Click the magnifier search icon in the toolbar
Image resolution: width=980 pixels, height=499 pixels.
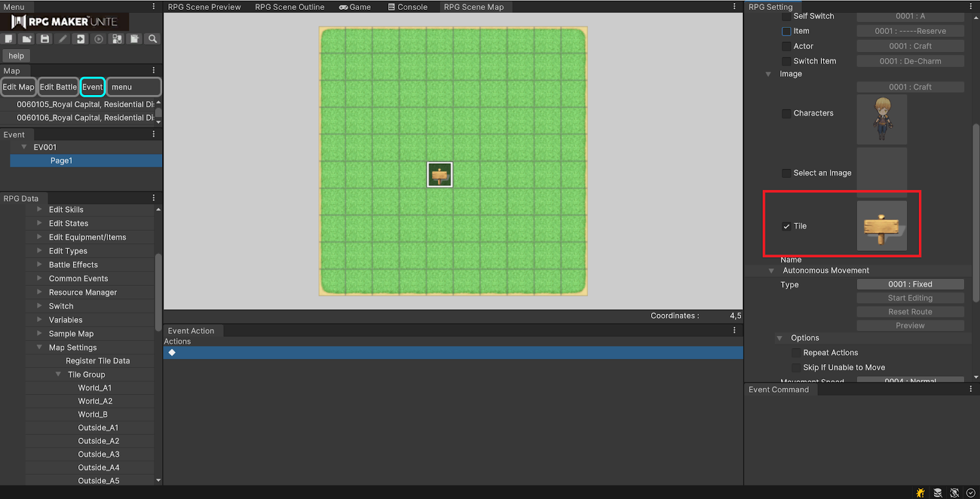click(x=153, y=39)
